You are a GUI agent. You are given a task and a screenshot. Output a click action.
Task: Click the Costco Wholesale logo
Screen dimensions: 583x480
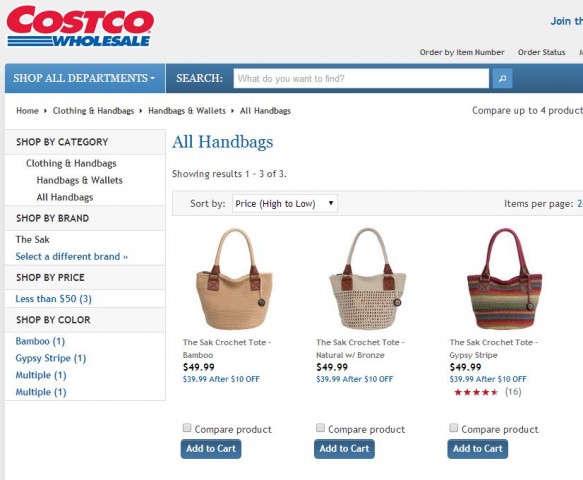(80, 26)
